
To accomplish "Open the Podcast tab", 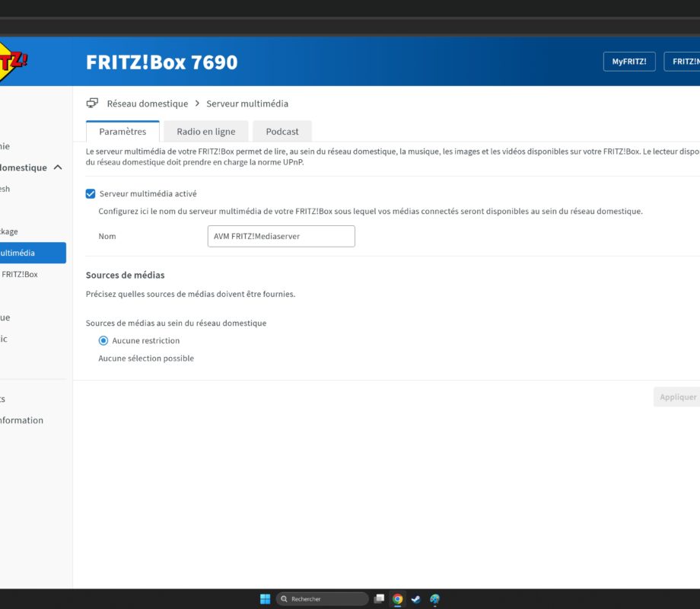I will pos(282,132).
